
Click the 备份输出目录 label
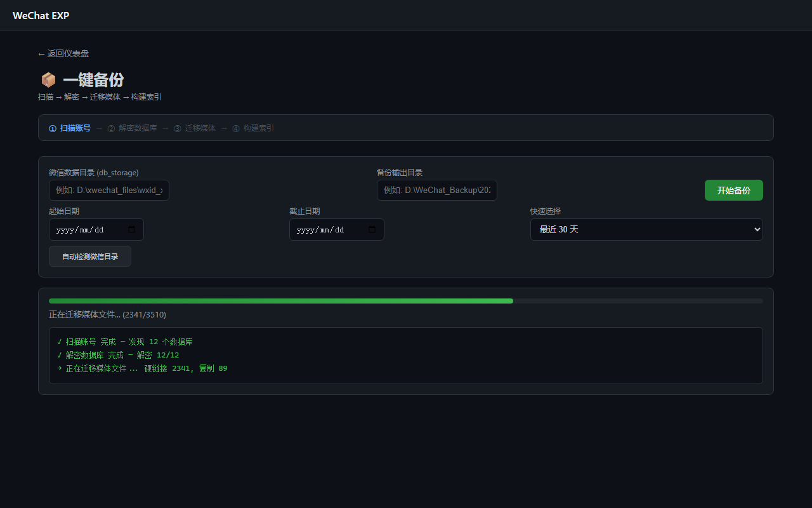tap(400, 172)
